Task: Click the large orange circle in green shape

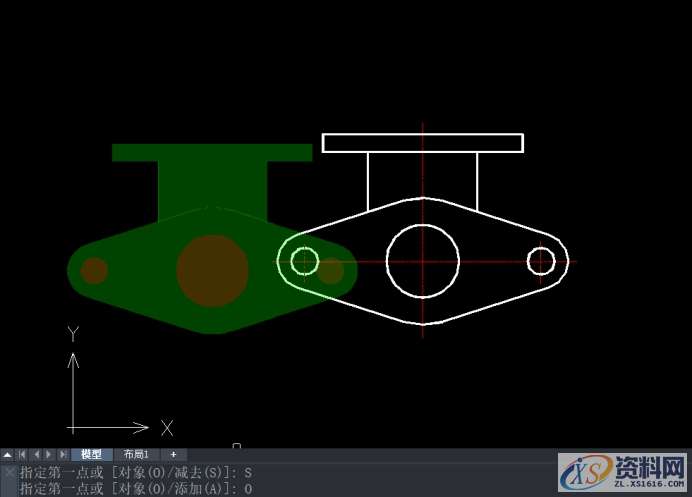Action: (212, 271)
